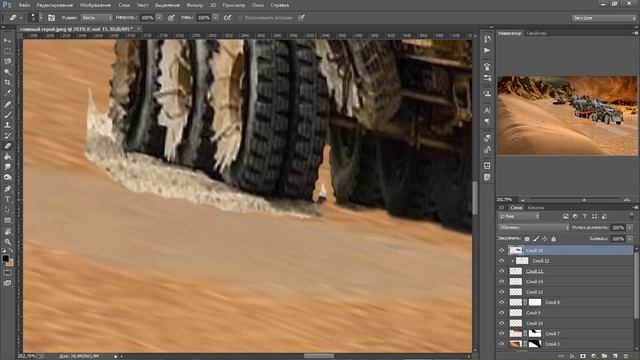Open the layer filter type dropdown
Image resolution: width=640 pixels, height=360 pixels.
click(x=519, y=216)
